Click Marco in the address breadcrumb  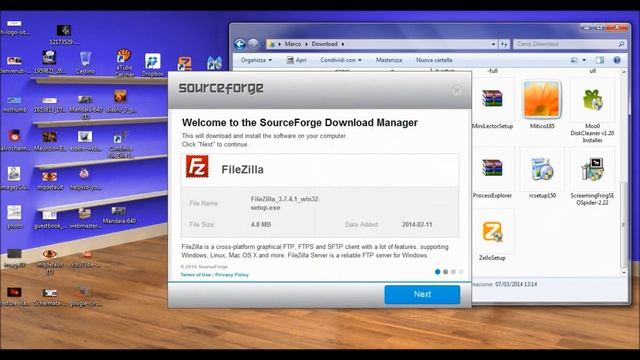click(x=293, y=44)
